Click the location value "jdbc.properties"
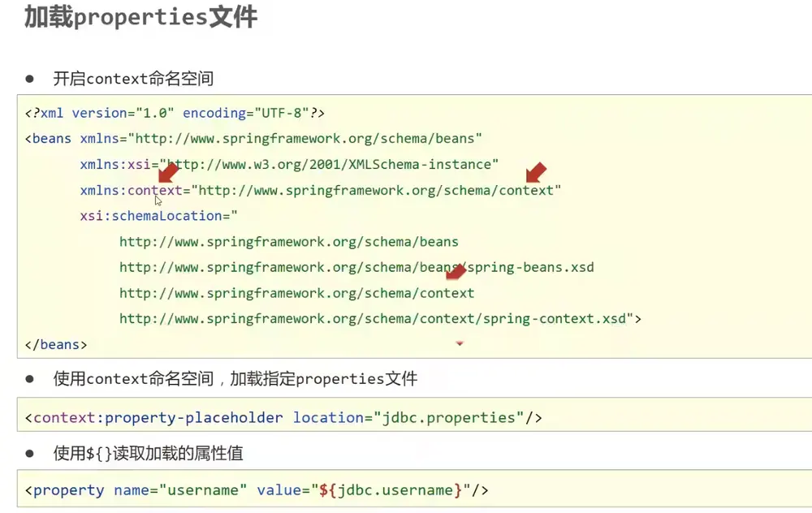This screenshot has height=513, width=812. [x=448, y=418]
